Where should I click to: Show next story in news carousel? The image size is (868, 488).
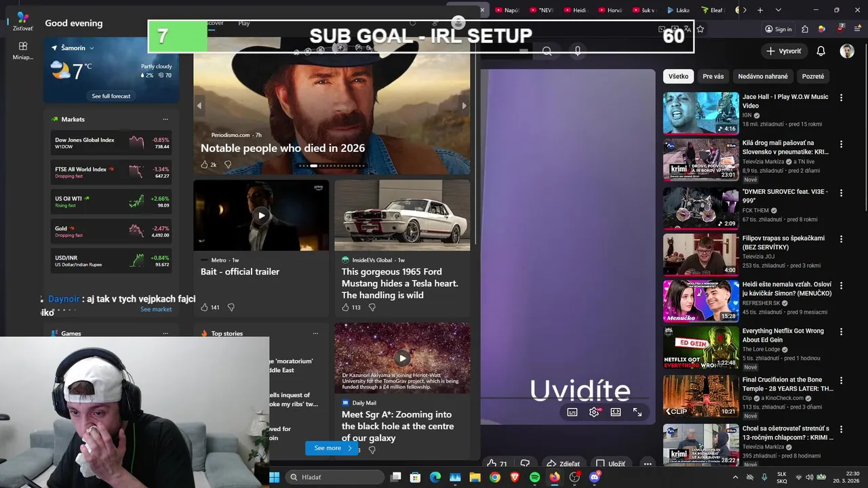click(464, 106)
